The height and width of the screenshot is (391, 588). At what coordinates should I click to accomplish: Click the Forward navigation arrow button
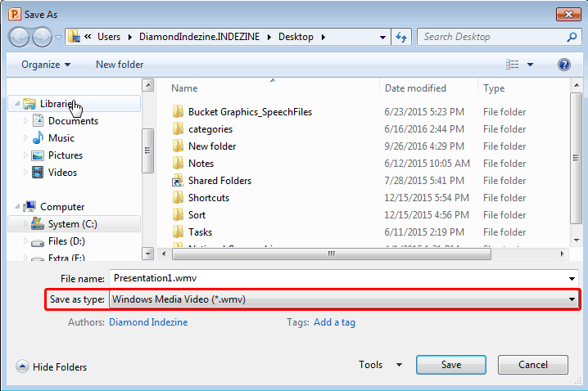(x=42, y=37)
